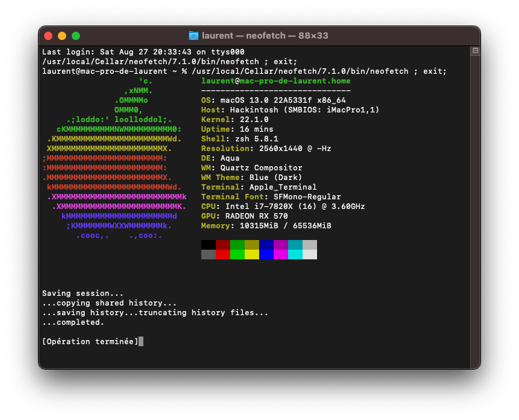Screen dimensions: 519x420
Task: Click the dark blue color block
Action: coord(267,245)
